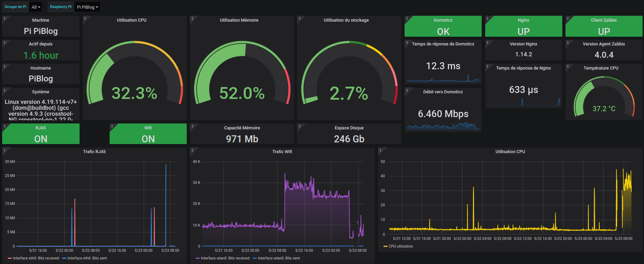Viewport: 644px width, 264px height.
Task: Toggle 'Interface wlan0: Bits sent' legend series
Action: coord(279,258)
